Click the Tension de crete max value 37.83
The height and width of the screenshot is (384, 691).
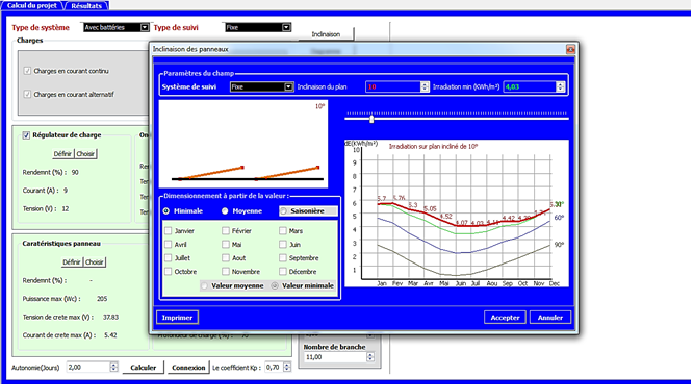(111, 317)
